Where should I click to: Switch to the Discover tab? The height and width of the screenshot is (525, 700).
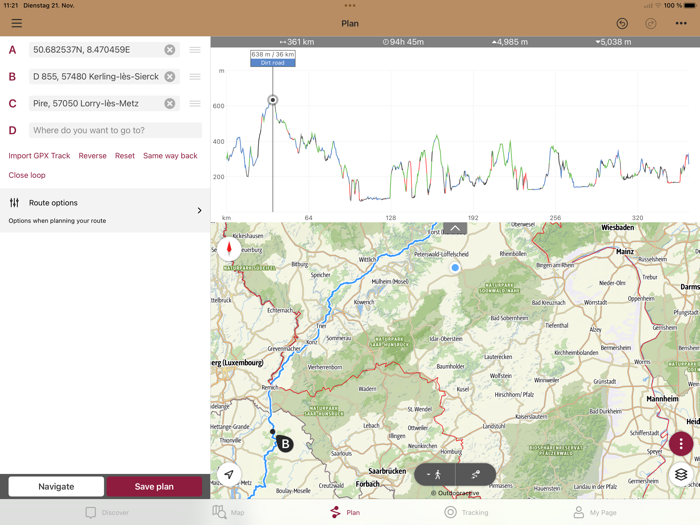(x=107, y=512)
